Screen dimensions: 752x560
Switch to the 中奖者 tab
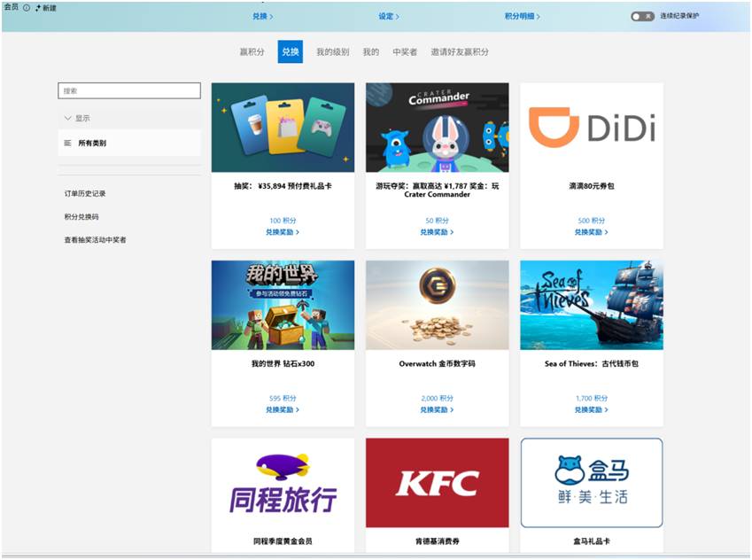click(405, 51)
